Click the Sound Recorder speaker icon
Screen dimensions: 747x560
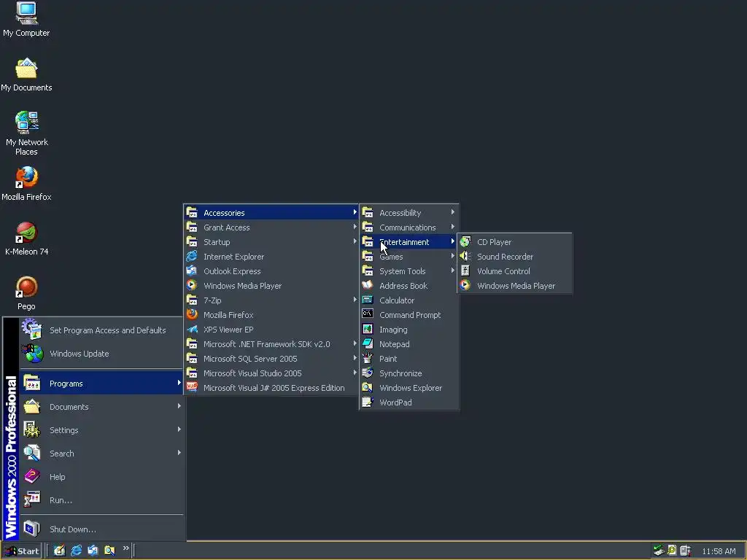coord(465,256)
